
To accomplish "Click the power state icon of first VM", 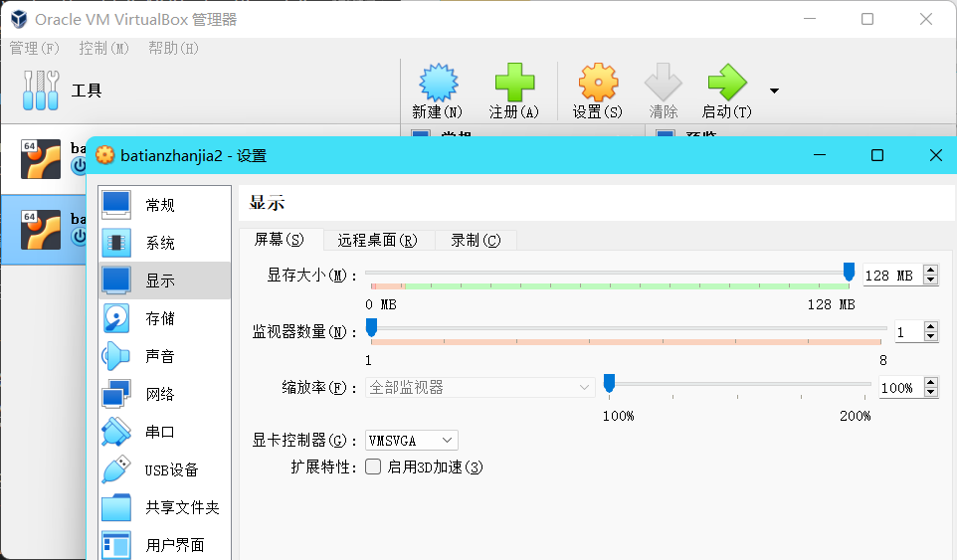I will tap(79, 166).
